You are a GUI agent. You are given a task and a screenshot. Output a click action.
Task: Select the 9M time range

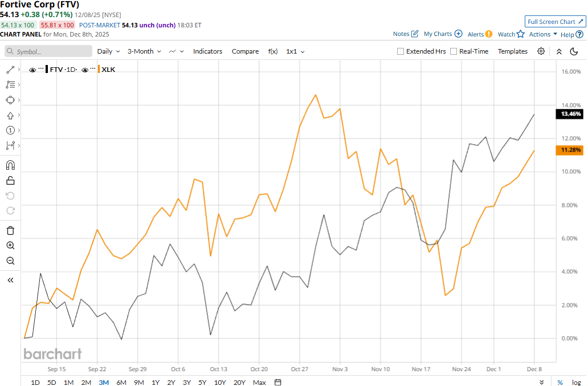click(139, 382)
